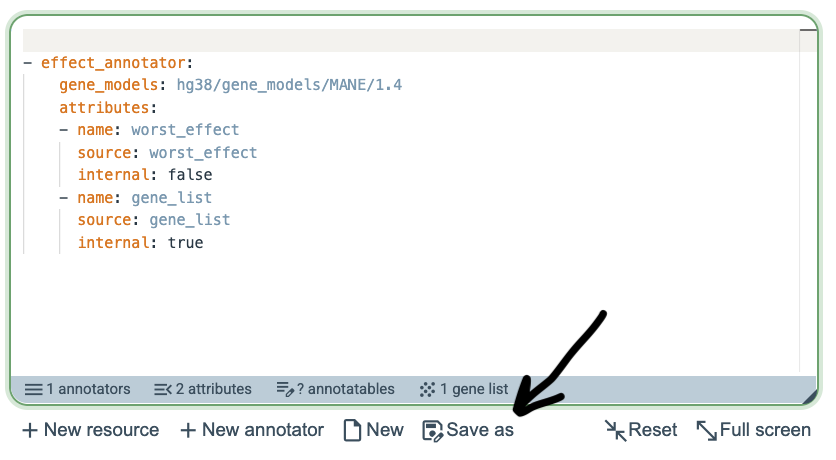Click the New document page icon
Viewport: 836px width, 460px height.
352,430
